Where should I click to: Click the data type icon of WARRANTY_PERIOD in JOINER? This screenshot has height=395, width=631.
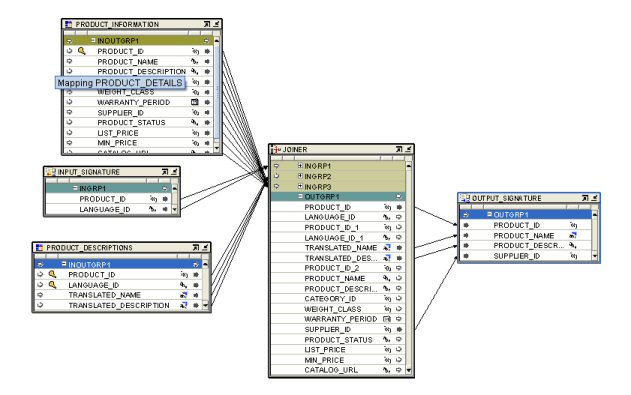tap(387, 319)
